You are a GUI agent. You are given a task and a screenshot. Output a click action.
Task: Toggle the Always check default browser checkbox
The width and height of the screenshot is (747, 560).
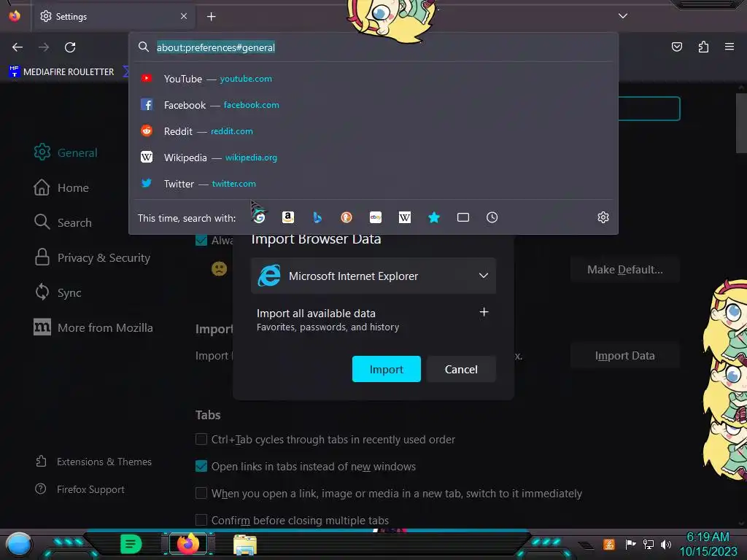(x=201, y=240)
